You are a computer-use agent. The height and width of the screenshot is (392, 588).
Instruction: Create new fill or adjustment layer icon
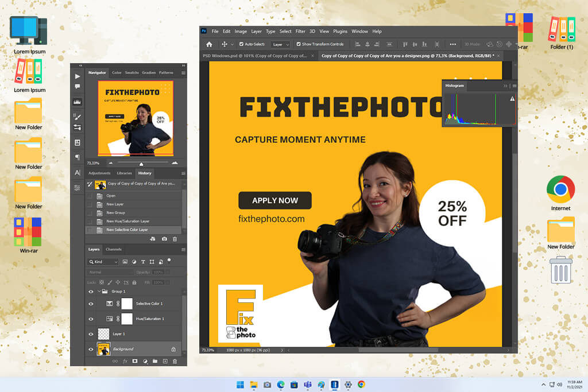point(145,361)
